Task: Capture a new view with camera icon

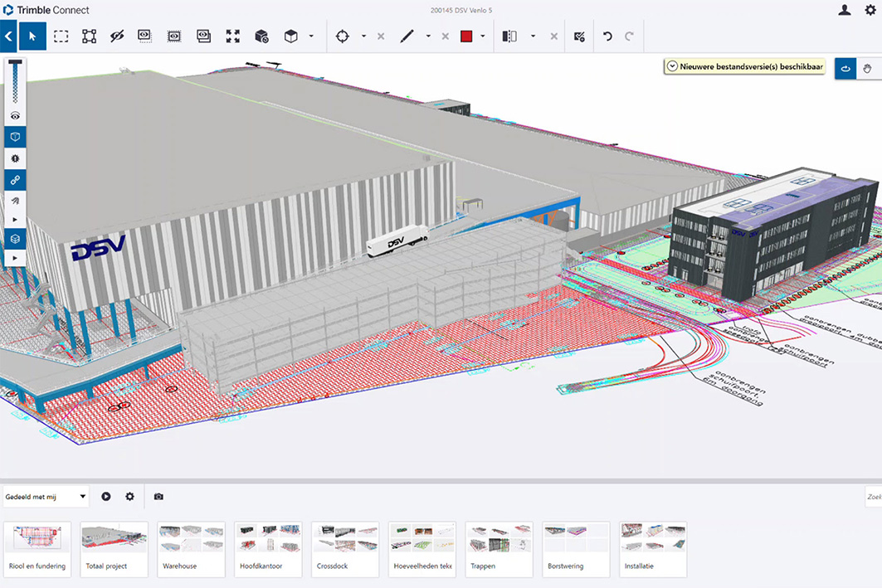Action: tap(158, 497)
